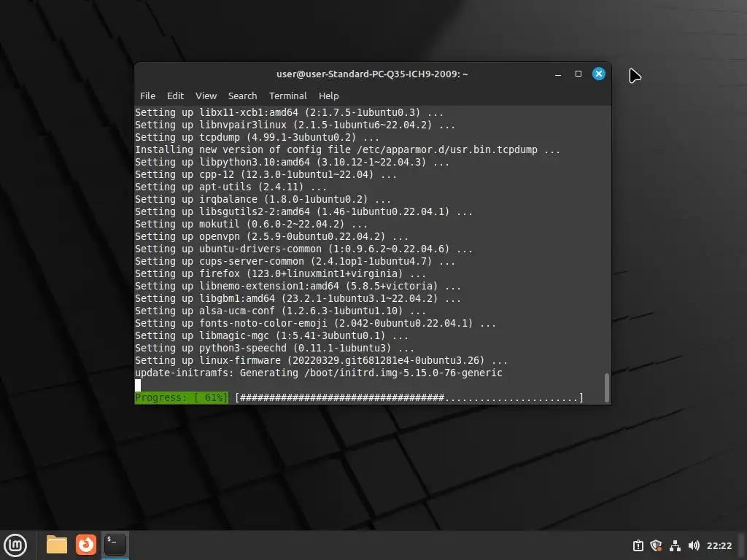Click the clipboard notification tray icon

click(x=638, y=545)
